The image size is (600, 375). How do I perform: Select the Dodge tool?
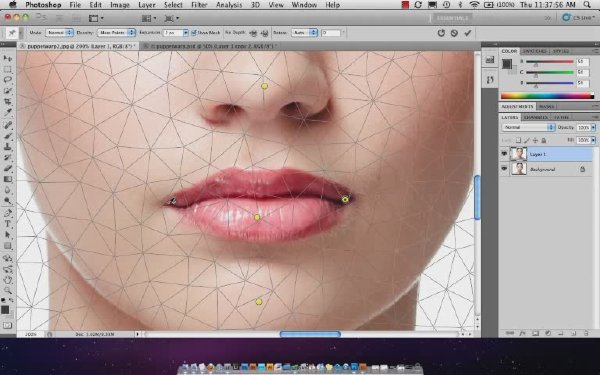pos(8,201)
